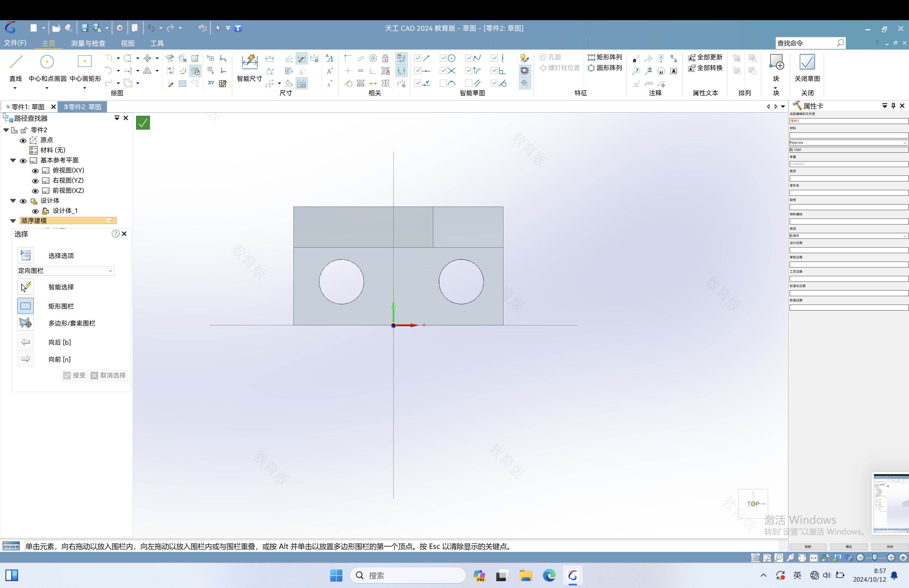
Task: Click the Backward (向后 [b]) arrow icon
Action: pyautogui.click(x=26, y=342)
